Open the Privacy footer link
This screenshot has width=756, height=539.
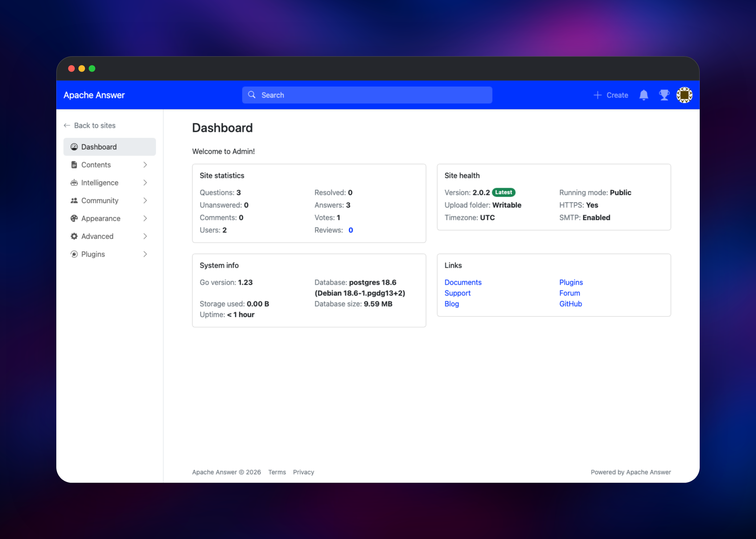(x=304, y=472)
